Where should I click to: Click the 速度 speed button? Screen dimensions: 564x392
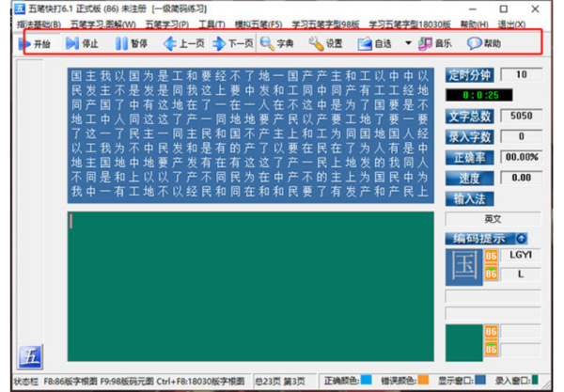click(x=469, y=178)
